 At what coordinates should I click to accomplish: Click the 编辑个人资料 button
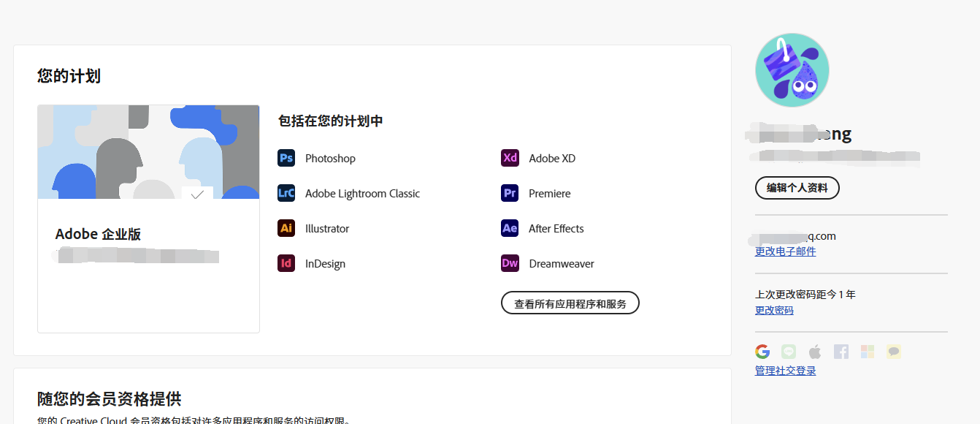[797, 188]
